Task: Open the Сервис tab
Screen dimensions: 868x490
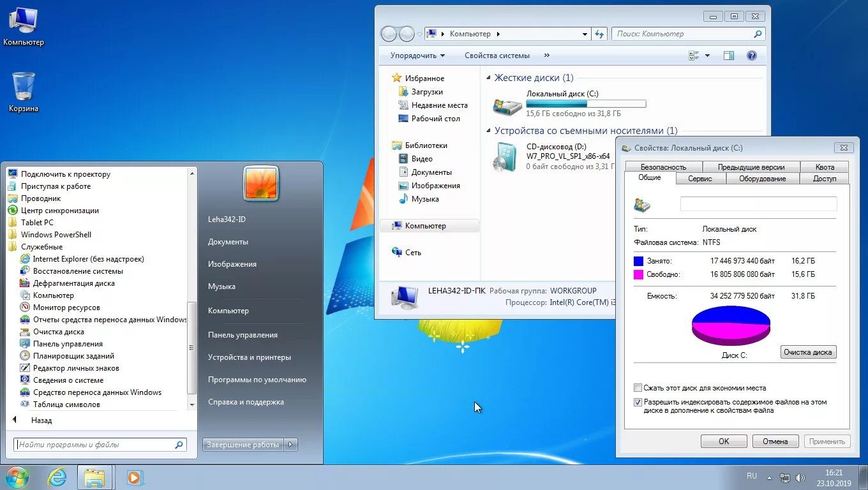Action: pos(700,179)
